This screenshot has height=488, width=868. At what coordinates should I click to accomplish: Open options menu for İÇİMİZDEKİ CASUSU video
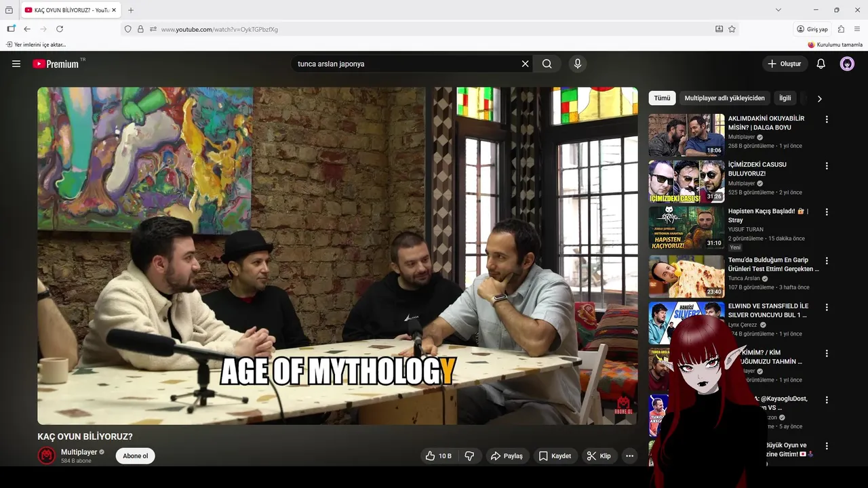[827, 165]
